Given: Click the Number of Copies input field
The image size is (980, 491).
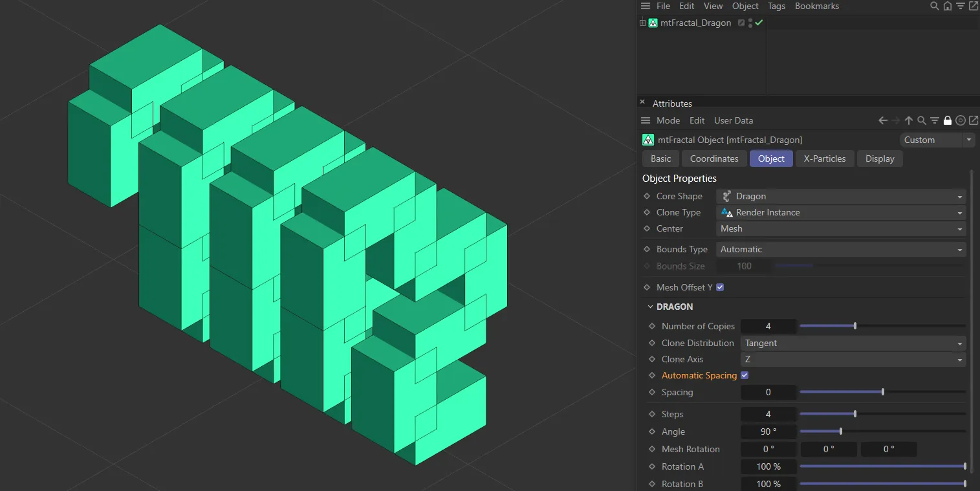Looking at the screenshot, I should pyautogui.click(x=768, y=326).
